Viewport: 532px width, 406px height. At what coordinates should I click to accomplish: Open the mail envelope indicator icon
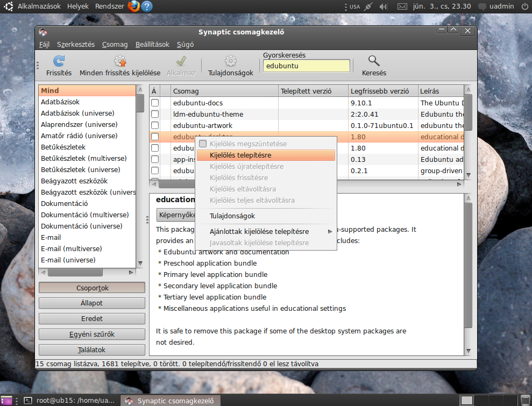tap(402, 6)
